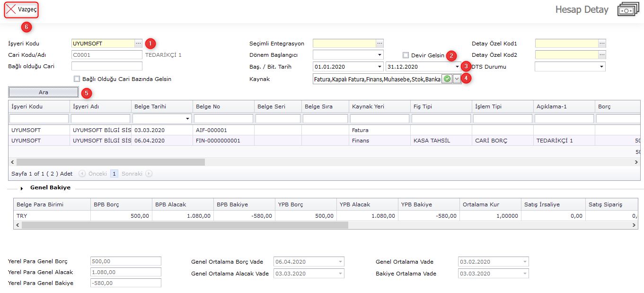This screenshot has height=293, width=644.
Task: Open the DTS Durumu dropdown
Action: (601, 67)
